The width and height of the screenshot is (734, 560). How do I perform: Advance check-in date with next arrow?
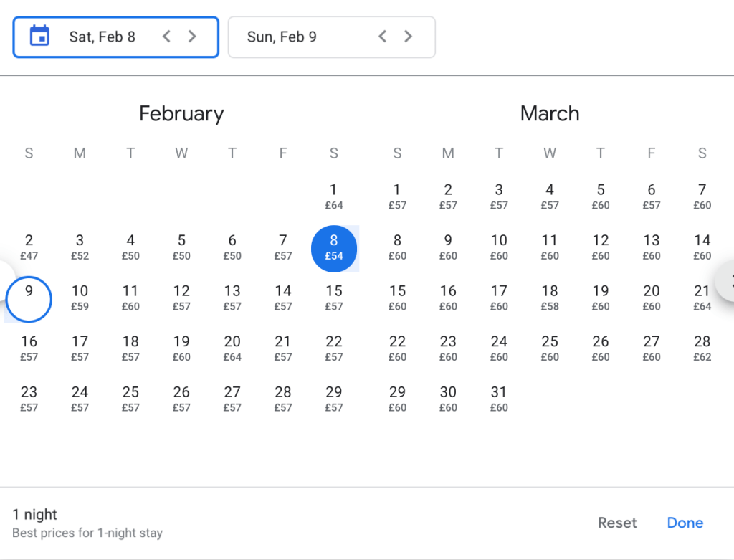coord(192,36)
